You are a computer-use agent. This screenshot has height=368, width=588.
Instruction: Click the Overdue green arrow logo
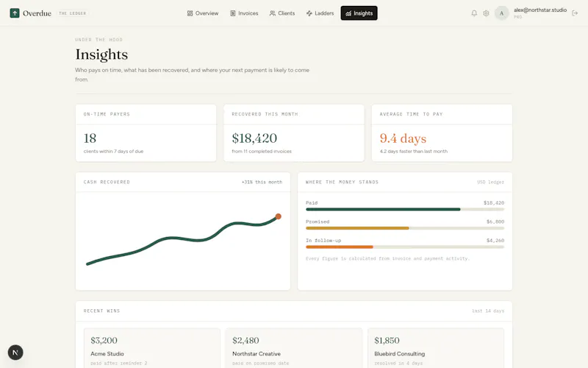[x=15, y=13]
